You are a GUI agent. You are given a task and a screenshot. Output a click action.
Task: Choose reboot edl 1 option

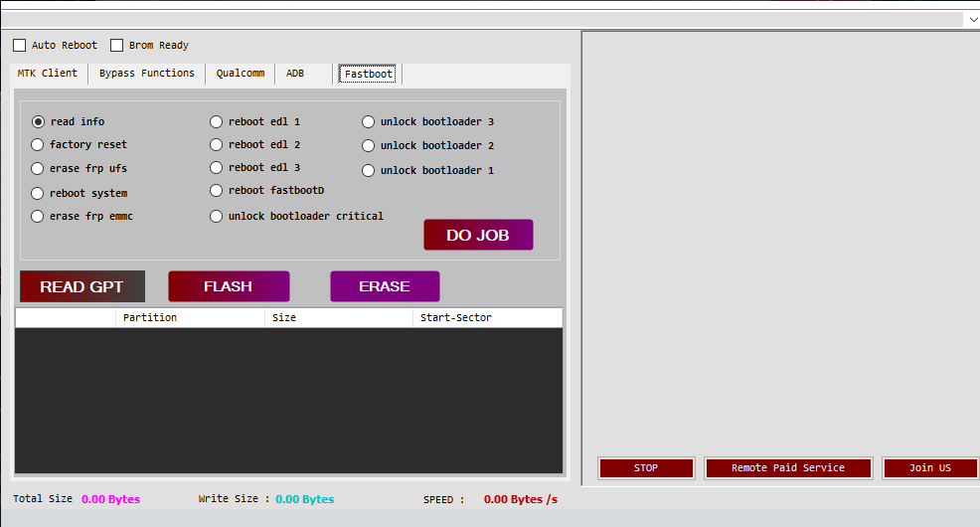217,122
